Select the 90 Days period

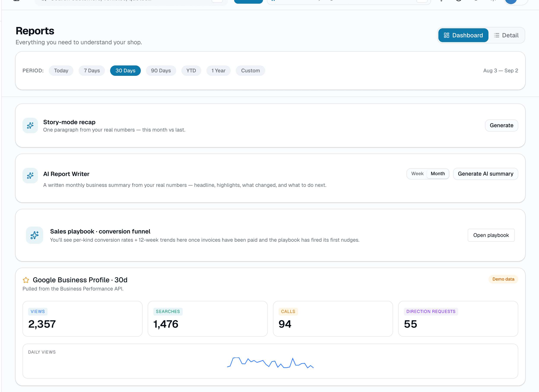pos(161,71)
